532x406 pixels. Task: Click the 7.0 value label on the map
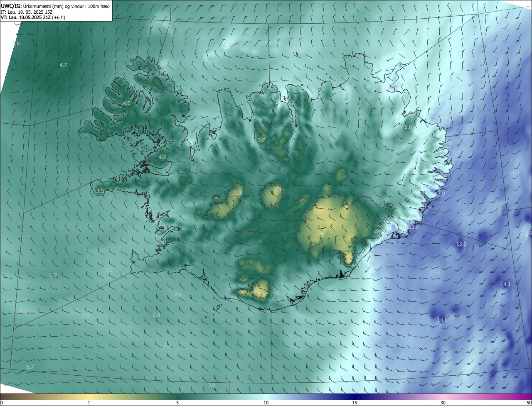[212, 385]
